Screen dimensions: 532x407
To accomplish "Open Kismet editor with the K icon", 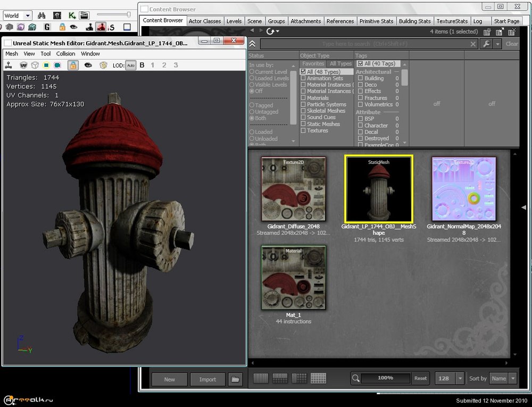I will coord(72,15).
